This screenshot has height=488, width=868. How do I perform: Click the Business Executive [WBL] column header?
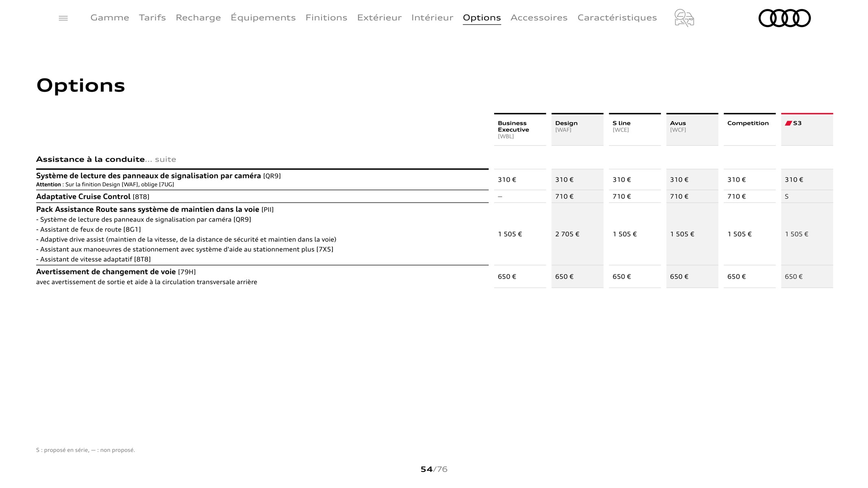pos(520,129)
